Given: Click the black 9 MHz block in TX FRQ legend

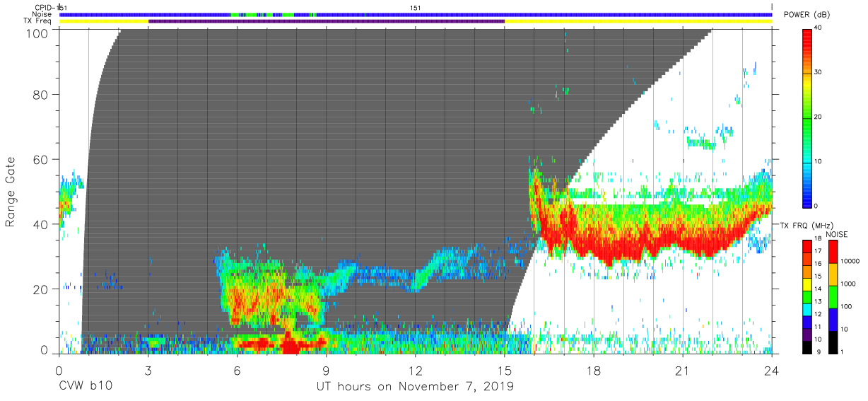Looking at the screenshot, I should pyautogui.click(x=807, y=347).
